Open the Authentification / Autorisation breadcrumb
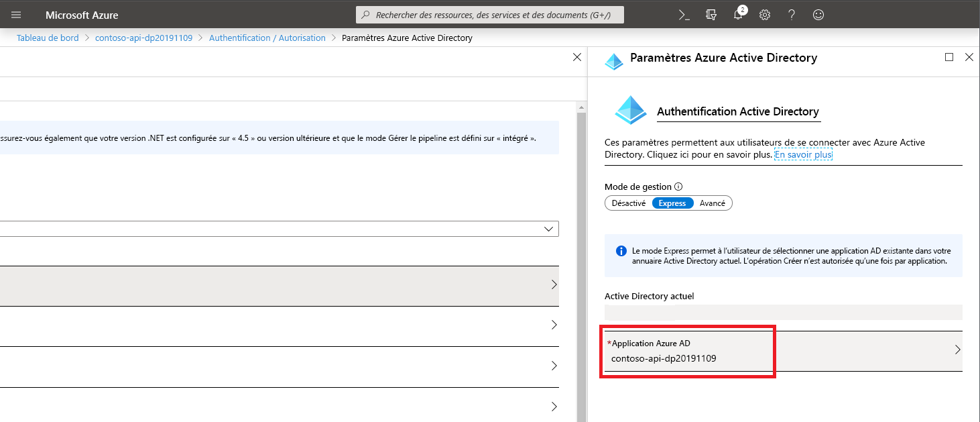Image resolution: width=980 pixels, height=422 pixels. point(267,38)
